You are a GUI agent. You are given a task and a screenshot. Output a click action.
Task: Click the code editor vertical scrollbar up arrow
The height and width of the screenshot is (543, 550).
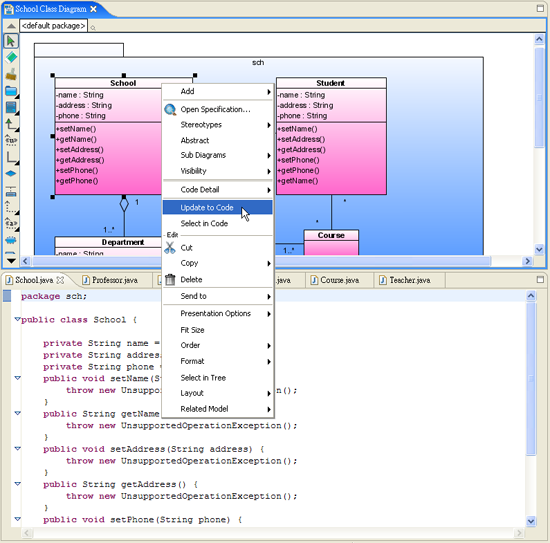pos(531,296)
